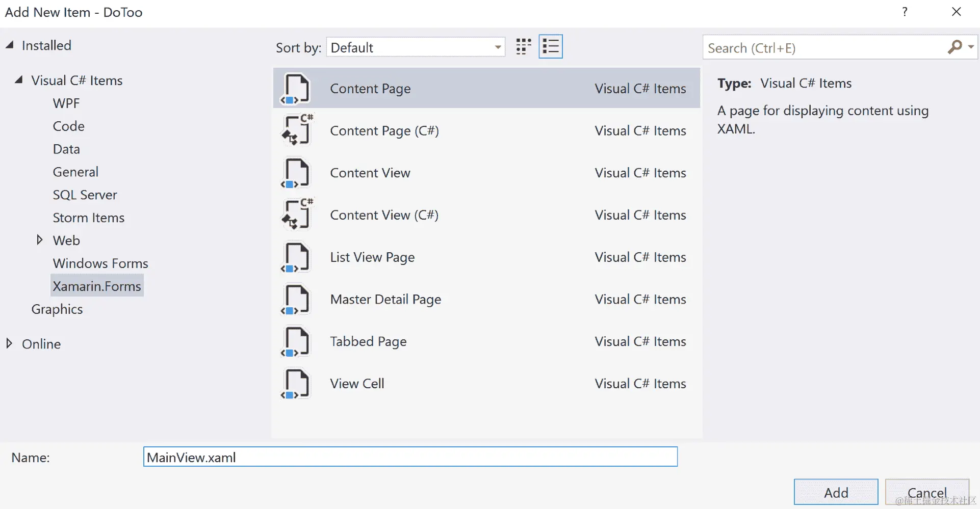
Task: Open the search options dropdown arrow
Action: (x=971, y=47)
